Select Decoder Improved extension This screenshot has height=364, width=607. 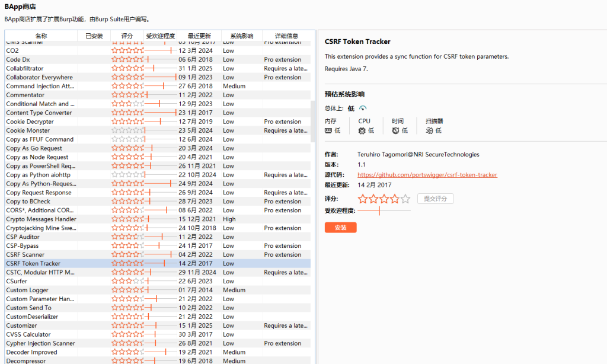[158, 352]
